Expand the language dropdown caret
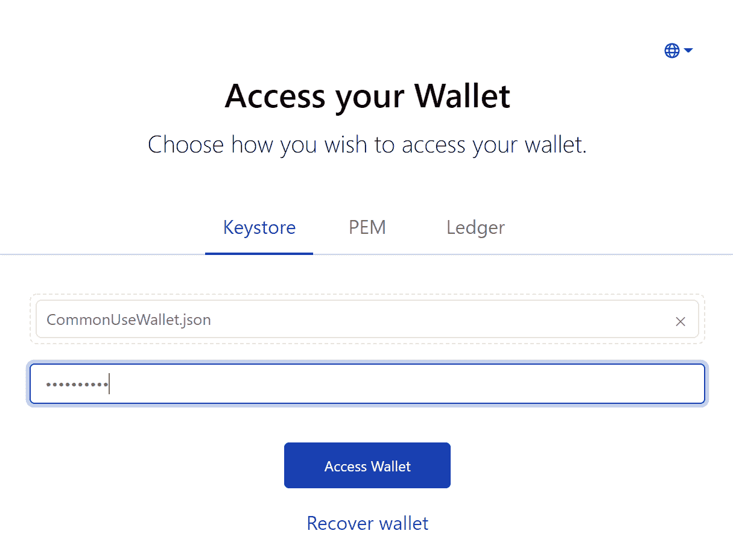 pos(688,51)
